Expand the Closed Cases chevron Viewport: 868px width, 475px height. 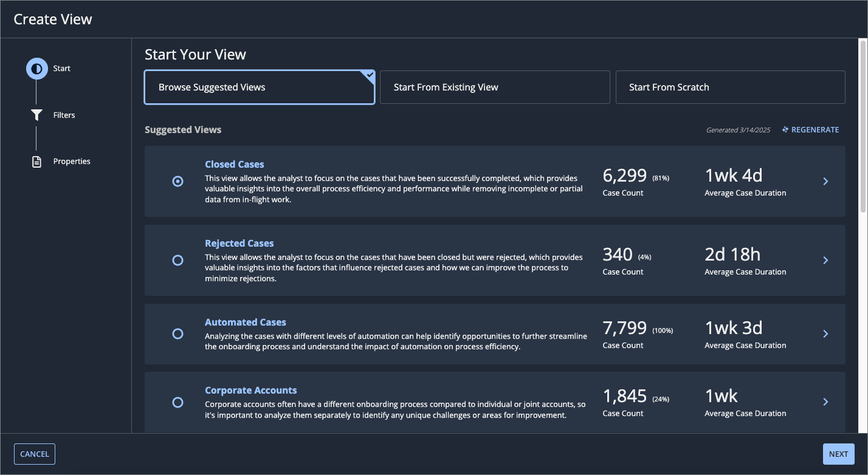(825, 181)
